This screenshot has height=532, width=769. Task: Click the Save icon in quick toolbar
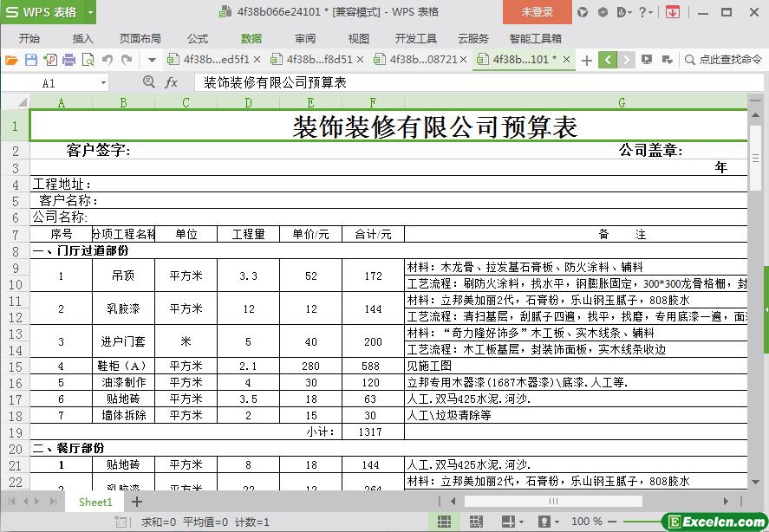tap(30, 60)
